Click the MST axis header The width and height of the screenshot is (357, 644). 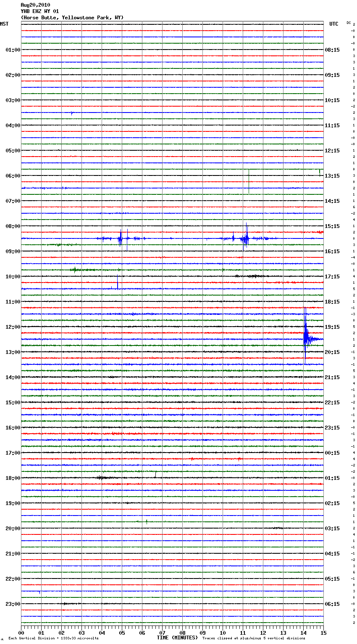pos(4,24)
